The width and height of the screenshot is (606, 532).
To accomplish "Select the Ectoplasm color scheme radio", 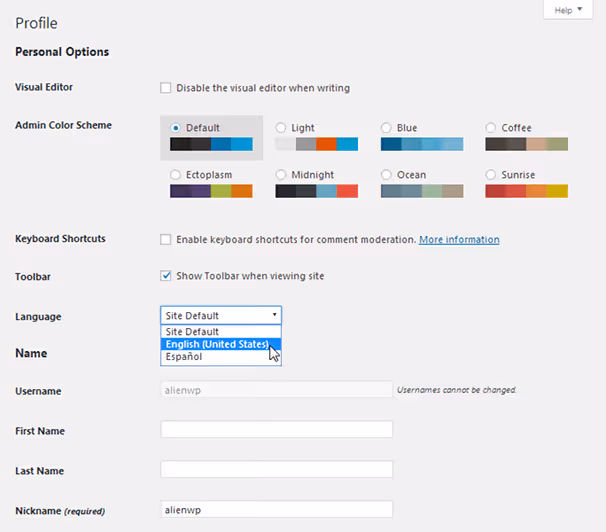I will [x=175, y=175].
